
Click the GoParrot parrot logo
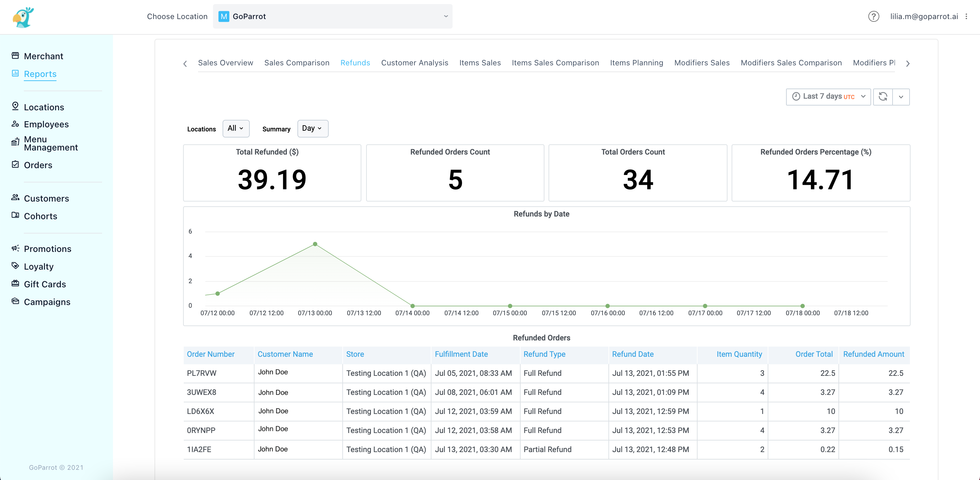pos(23,17)
